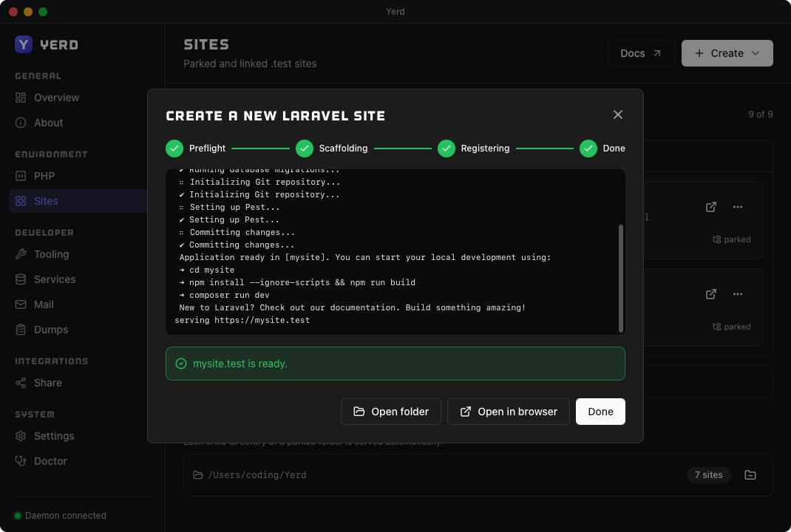Click the 'composer run dev' log line
This screenshot has width=791, height=532.
[225, 295]
